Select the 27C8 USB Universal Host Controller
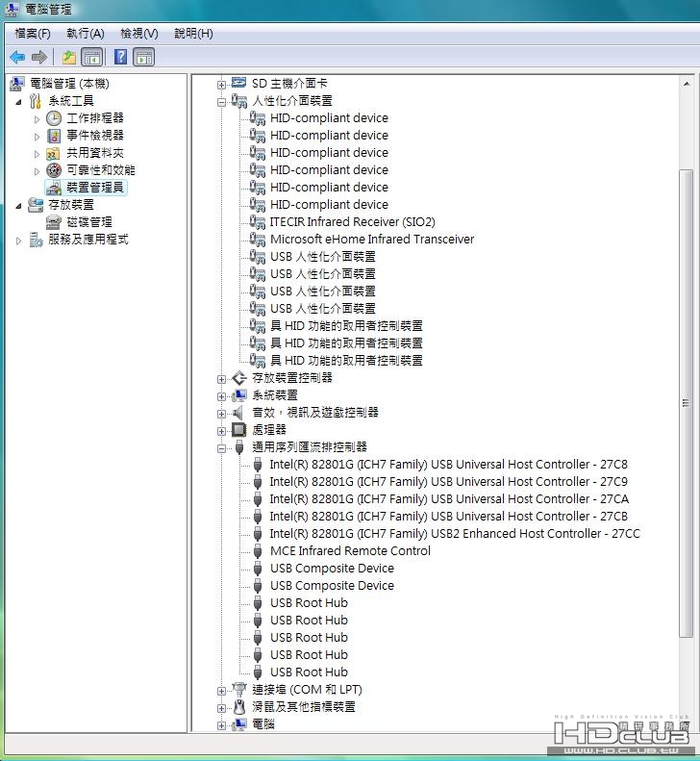700x761 pixels. (x=449, y=465)
